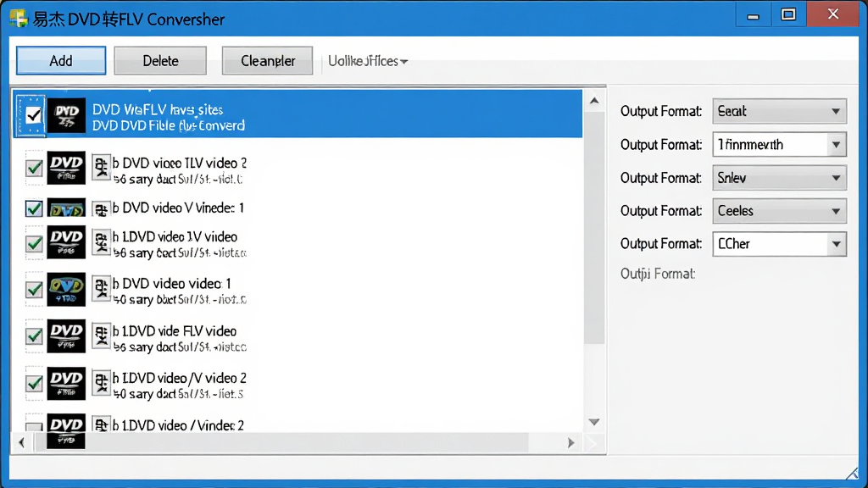Open the Output Format dropdown showing Snlev
Screen dimensions: 868x488
(x=780, y=178)
